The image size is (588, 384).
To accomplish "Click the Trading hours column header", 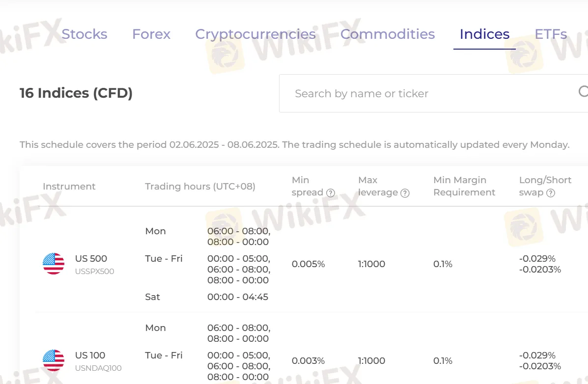I will click(x=200, y=187).
